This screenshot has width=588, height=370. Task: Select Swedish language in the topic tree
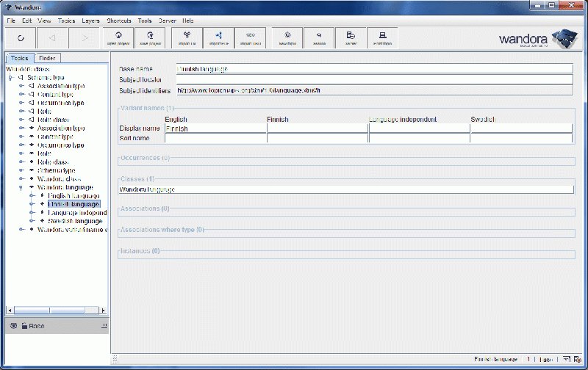click(x=74, y=221)
